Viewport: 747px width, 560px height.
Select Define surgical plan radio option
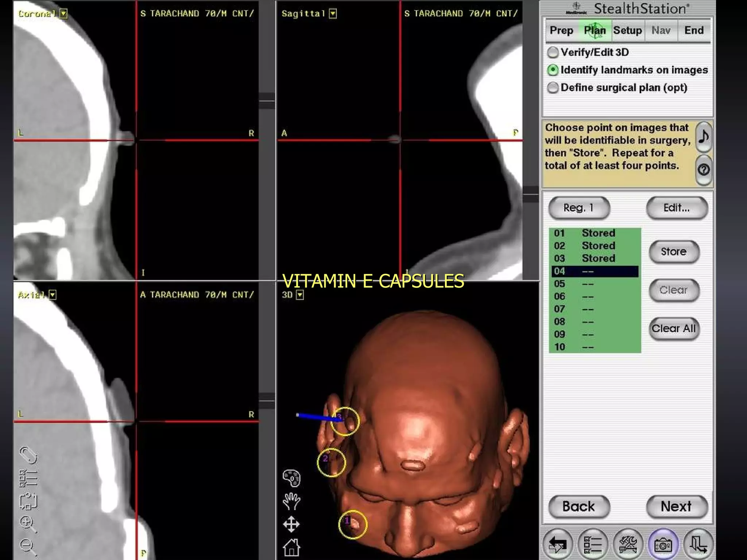553,88
